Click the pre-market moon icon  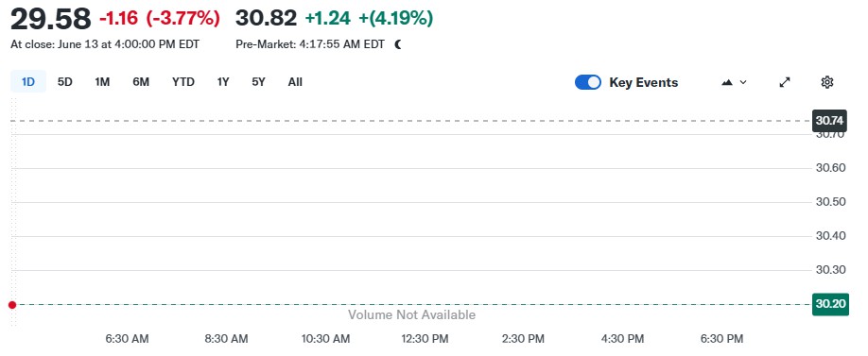398,44
